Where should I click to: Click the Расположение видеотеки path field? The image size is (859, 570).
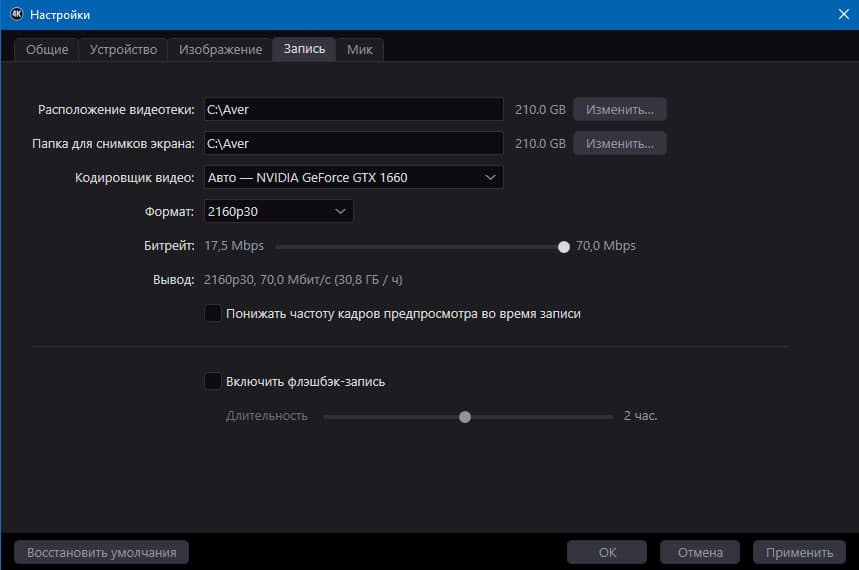[x=353, y=110]
